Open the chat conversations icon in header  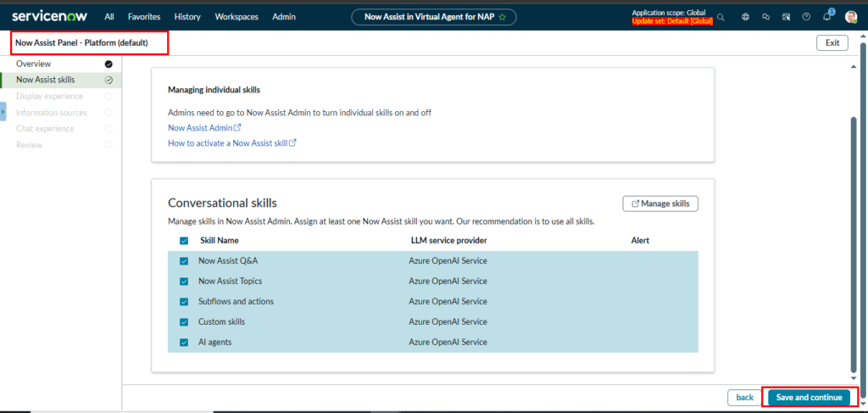(765, 16)
